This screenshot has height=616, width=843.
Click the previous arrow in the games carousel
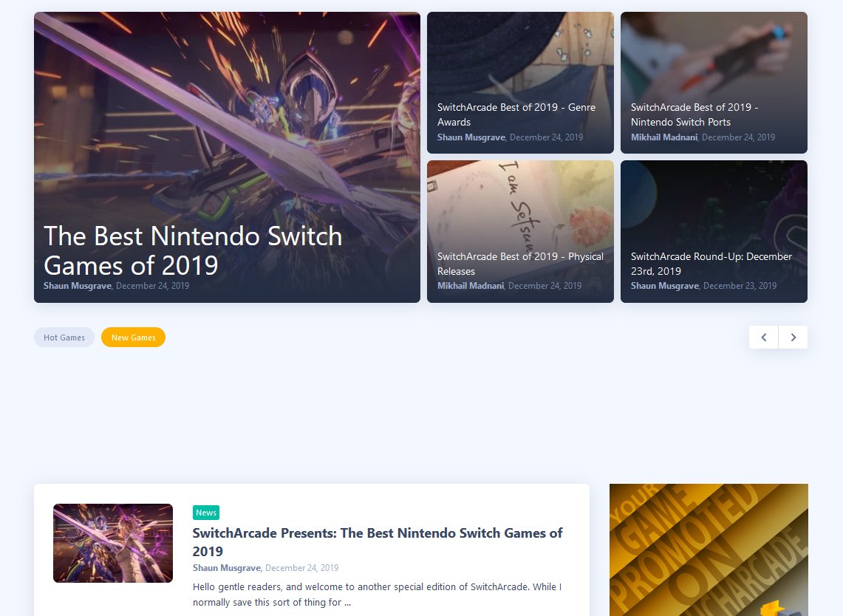click(x=763, y=338)
